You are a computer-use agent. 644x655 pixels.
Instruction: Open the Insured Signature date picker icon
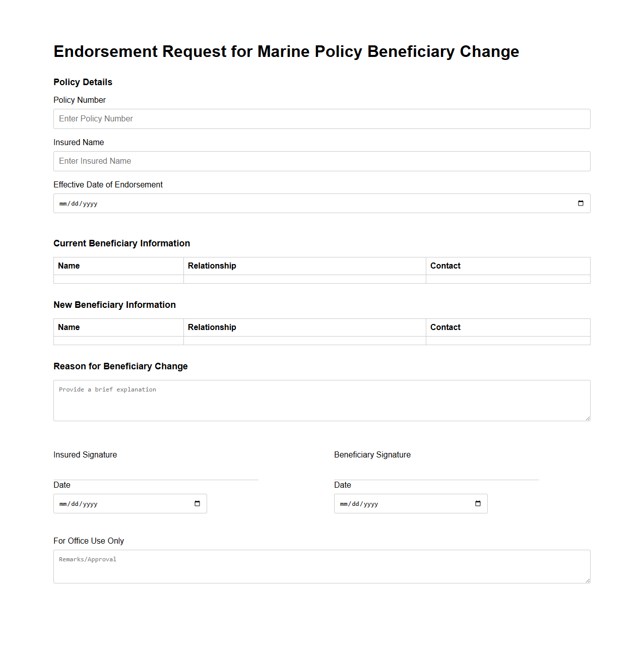(197, 503)
